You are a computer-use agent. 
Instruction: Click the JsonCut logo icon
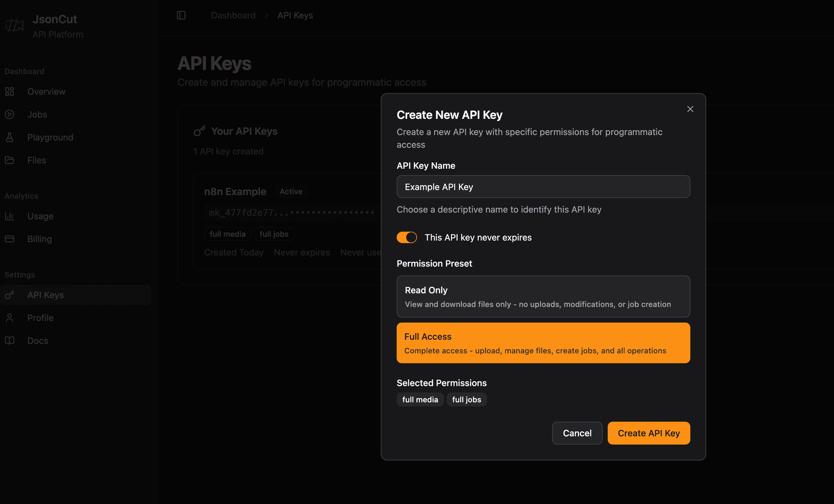pyautogui.click(x=15, y=25)
